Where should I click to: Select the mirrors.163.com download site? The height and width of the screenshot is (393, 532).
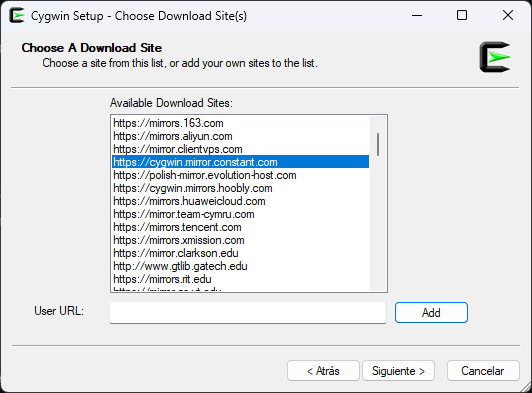point(240,123)
